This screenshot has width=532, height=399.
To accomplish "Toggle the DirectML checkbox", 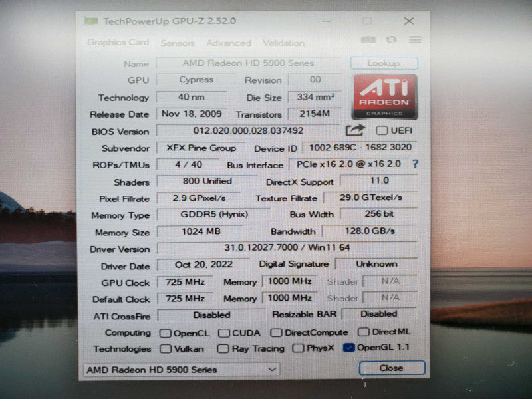I will [363, 331].
